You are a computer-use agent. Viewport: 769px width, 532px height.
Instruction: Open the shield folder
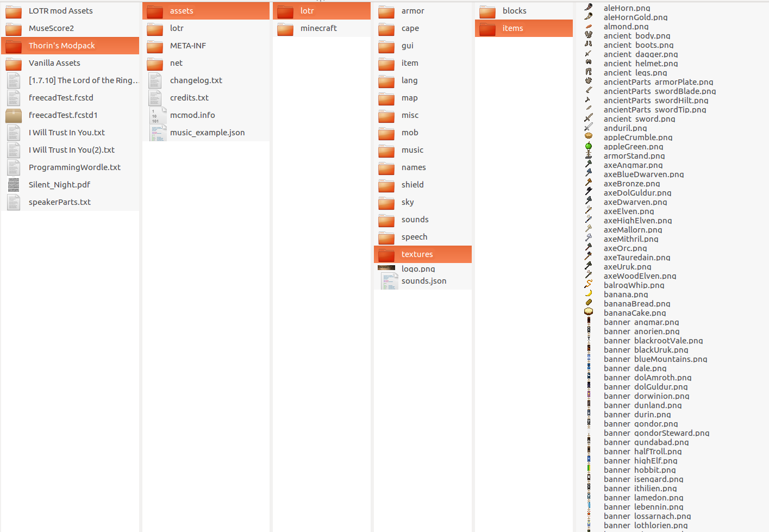point(423,185)
